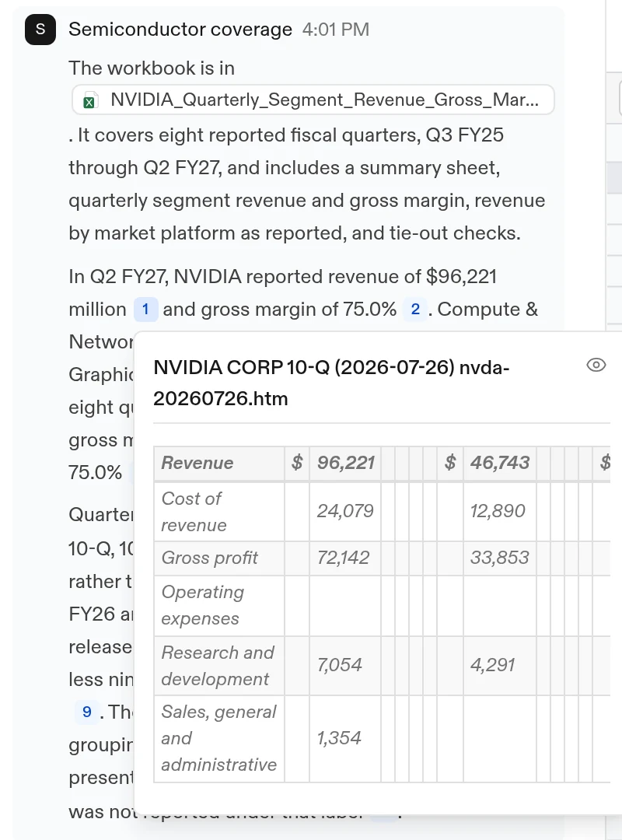622x840 pixels.
Task: Open citation 9 in the last paragraph
Action: coord(87,712)
